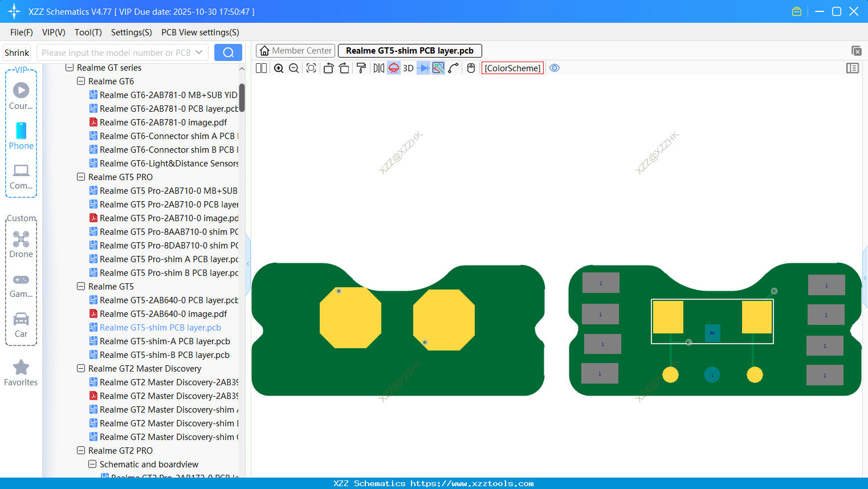This screenshot has width=868, height=489.
Task: Zoom in on the PCB view
Action: click(x=279, y=68)
